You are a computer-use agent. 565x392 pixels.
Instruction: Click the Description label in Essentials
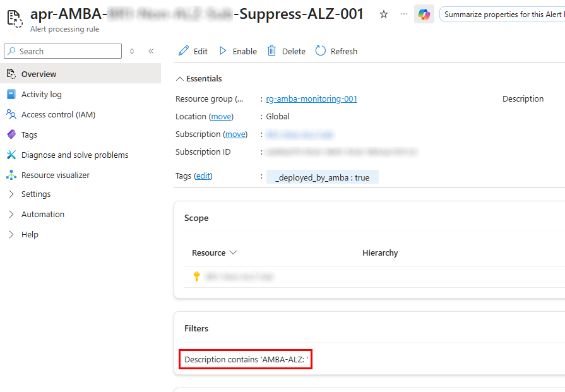pos(523,98)
